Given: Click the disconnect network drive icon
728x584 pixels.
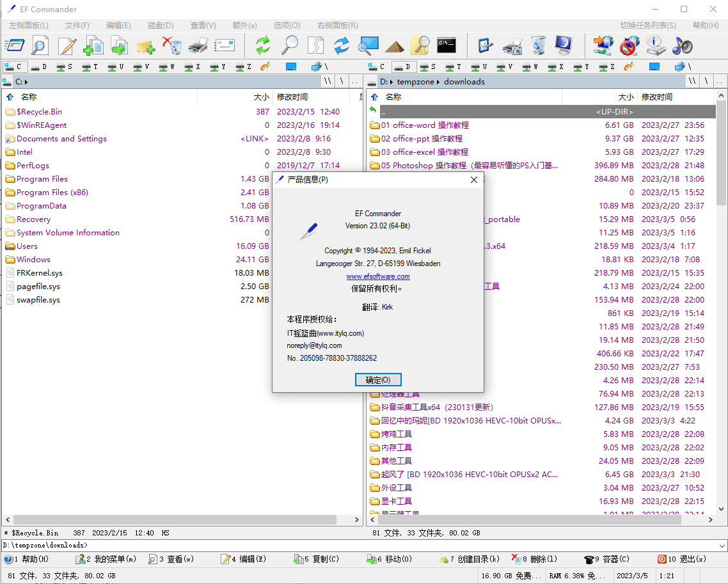Looking at the screenshot, I should (x=629, y=45).
